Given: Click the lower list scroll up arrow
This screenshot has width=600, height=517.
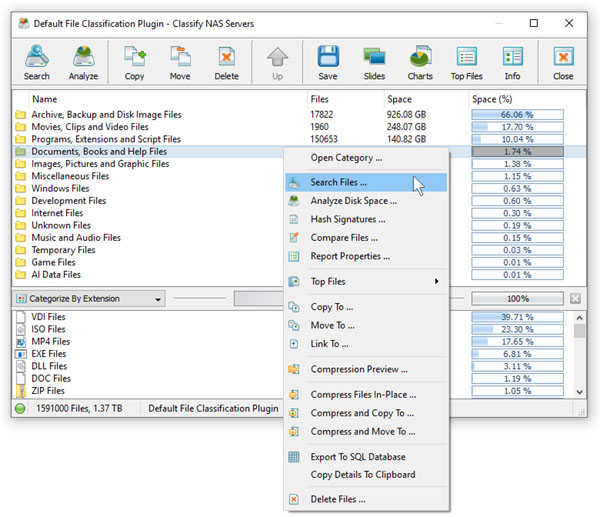Looking at the screenshot, I should (579, 318).
